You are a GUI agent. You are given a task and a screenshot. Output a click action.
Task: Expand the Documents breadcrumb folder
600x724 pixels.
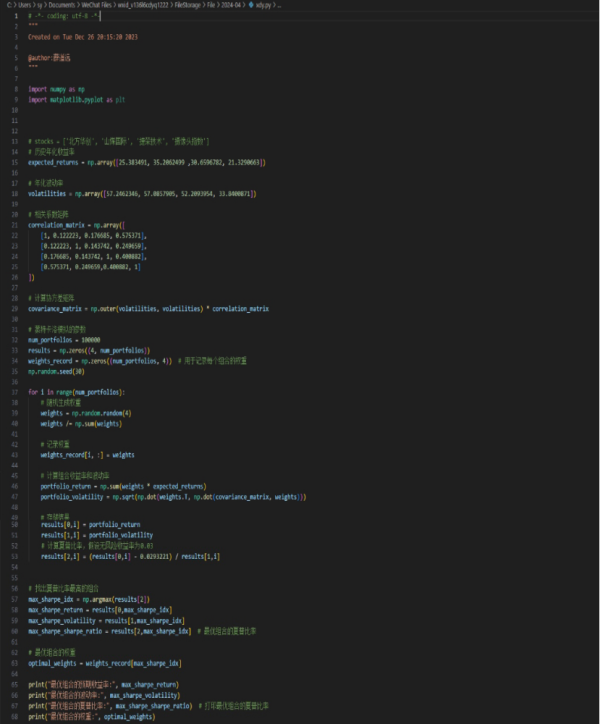58,5
